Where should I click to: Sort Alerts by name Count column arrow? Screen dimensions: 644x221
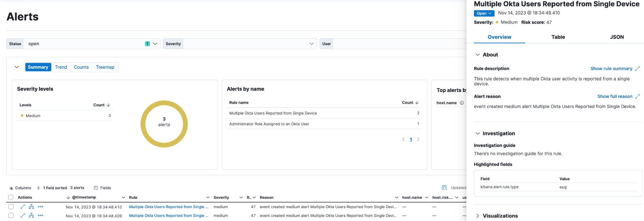point(417,103)
